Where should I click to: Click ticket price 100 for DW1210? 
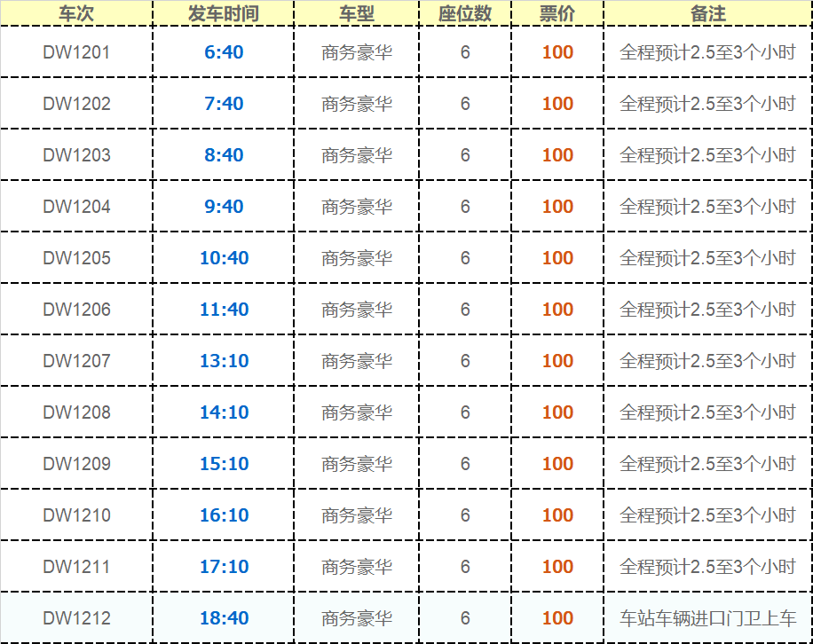point(557,515)
